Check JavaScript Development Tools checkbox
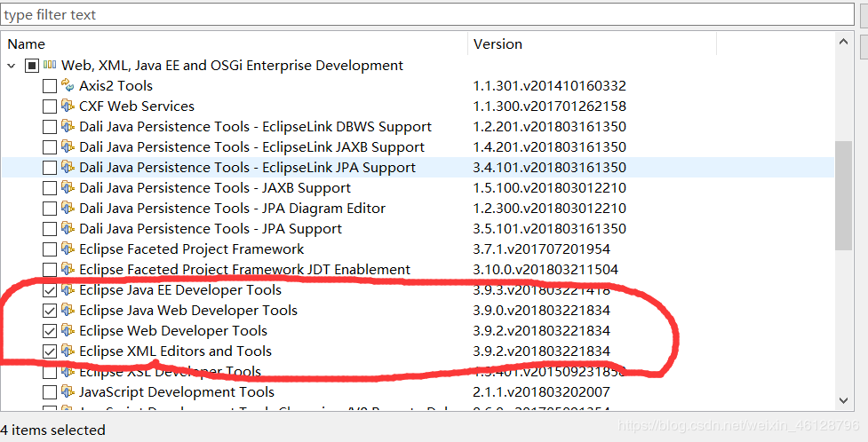Screen dimensions: 868x442 (50, 393)
